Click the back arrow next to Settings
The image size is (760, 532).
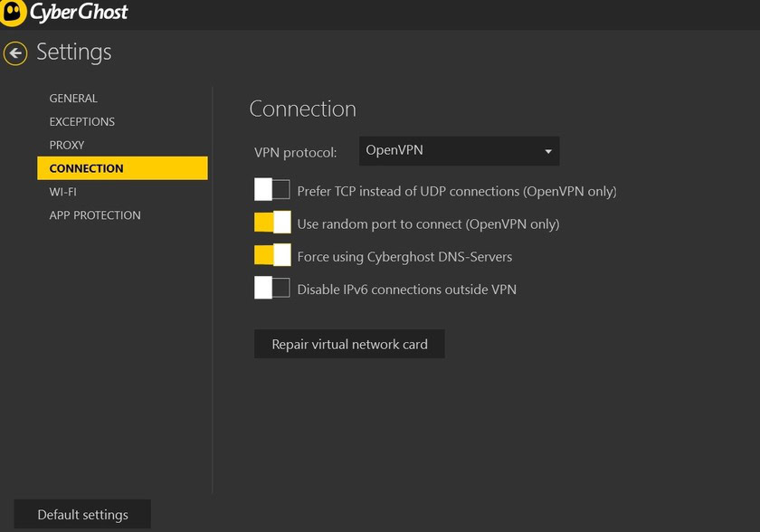[x=15, y=53]
